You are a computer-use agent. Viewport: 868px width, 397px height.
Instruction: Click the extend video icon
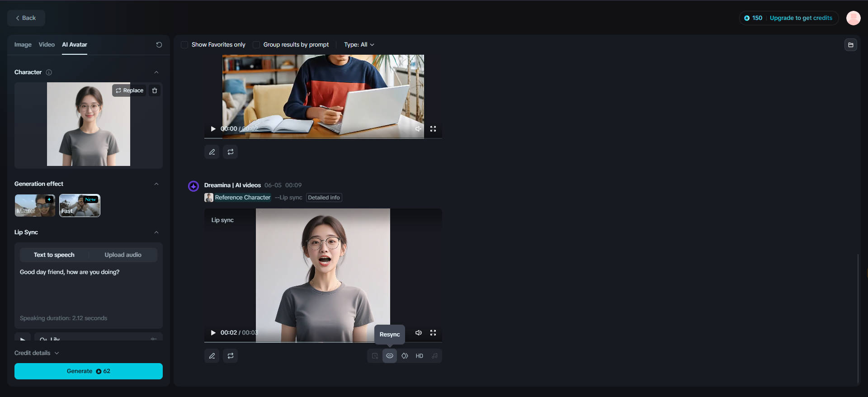(x=375, y=356)
